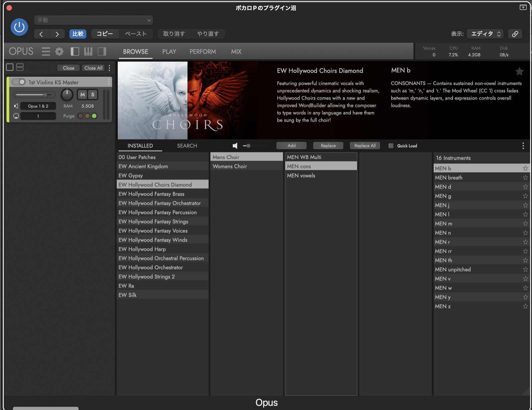This screenshot has width=532, height=410.
Task: Adjust the 1st Violins volume slider
Action: coord(35,95)
